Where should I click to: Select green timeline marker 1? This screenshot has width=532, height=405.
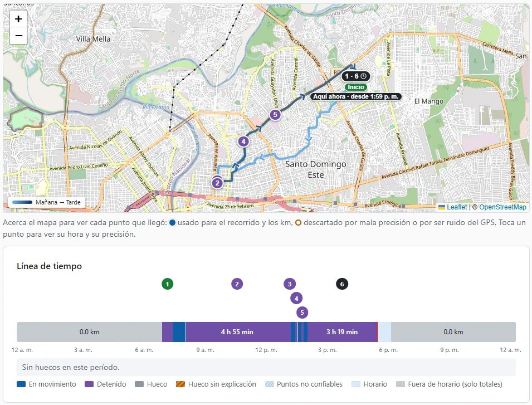tap(167, 284)
